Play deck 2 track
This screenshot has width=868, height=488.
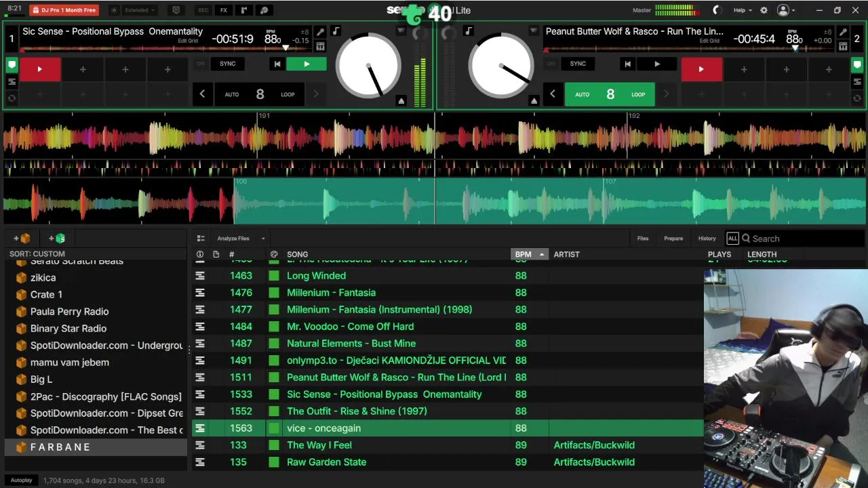pos(656,64)
